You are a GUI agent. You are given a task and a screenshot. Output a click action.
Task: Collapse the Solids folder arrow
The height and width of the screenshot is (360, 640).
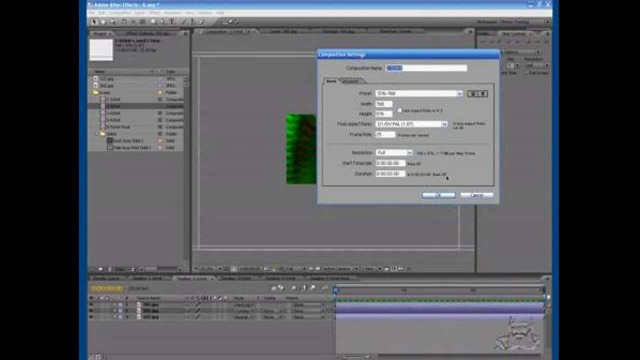click(x=98, y=134)
